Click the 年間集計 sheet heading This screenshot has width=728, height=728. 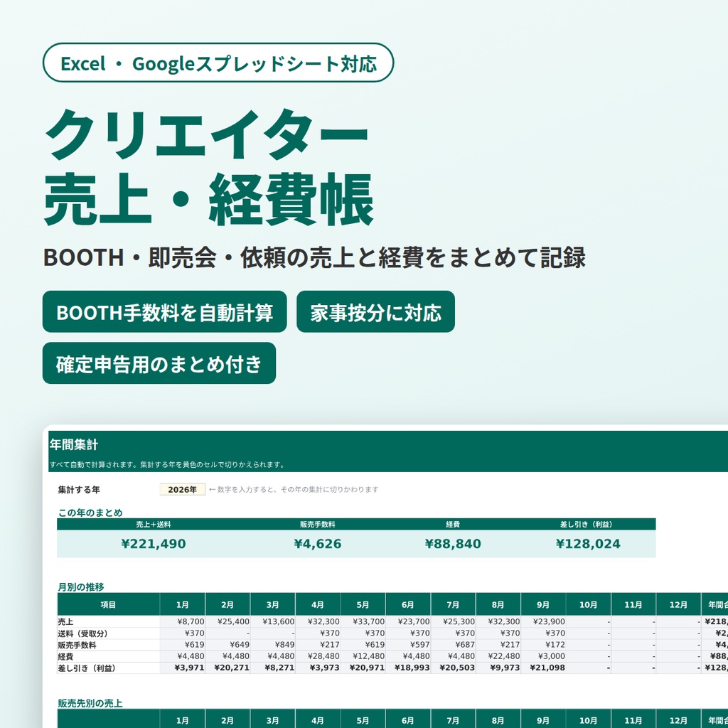pyautogui.click(x=74, y=445)
